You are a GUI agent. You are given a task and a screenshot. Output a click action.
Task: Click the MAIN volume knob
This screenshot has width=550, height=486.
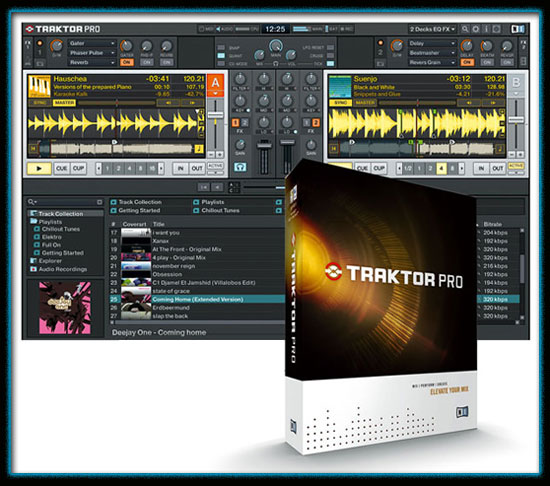pos(276,46)
